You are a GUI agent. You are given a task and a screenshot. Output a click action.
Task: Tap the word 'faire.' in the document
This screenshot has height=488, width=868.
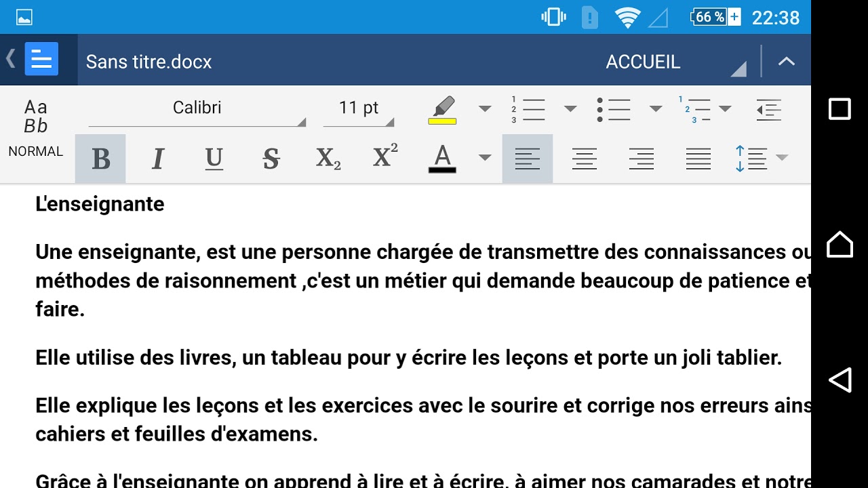pyautogui.click(x=60, y=310)
